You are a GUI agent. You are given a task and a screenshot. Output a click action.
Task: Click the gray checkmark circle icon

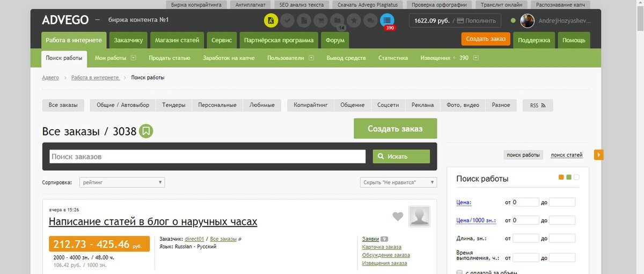288,21
